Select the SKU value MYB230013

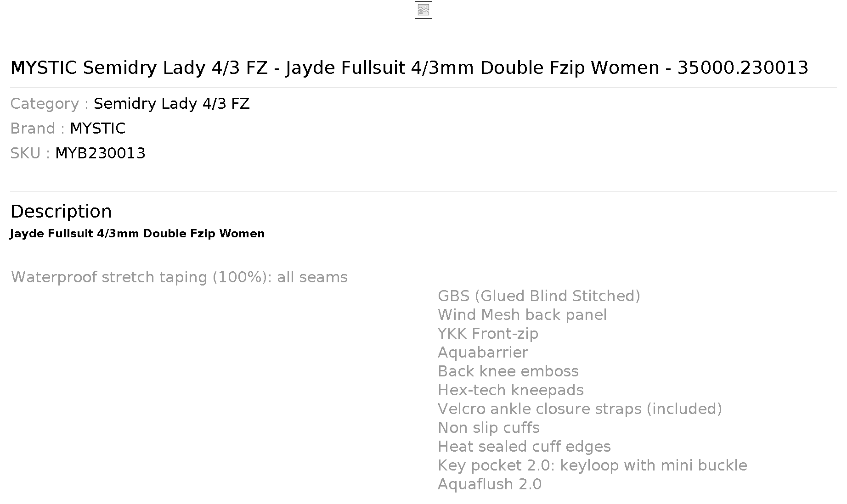tap(100, 153)
